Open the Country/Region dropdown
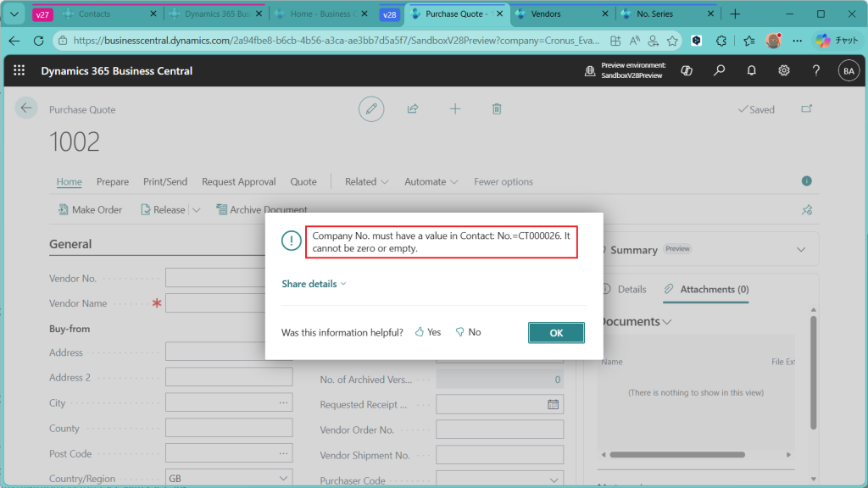Screen dimensions: 868x488 click(x=229, y=479)
